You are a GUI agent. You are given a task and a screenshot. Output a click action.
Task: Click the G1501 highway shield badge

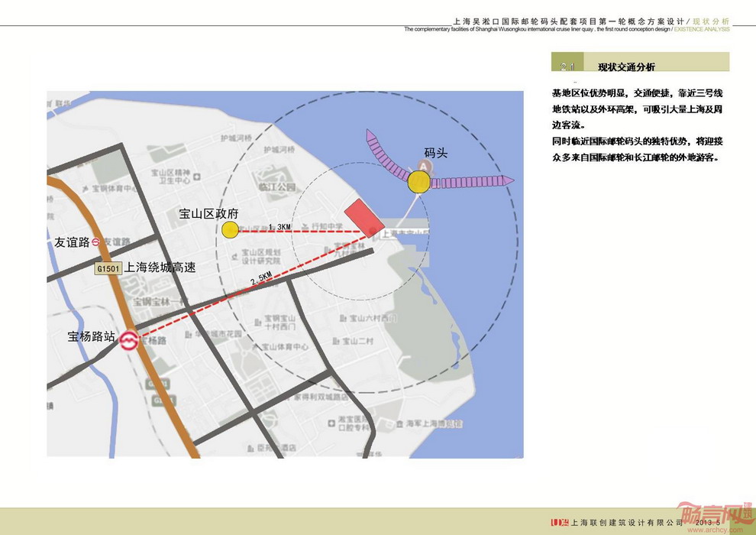[108, 268]
